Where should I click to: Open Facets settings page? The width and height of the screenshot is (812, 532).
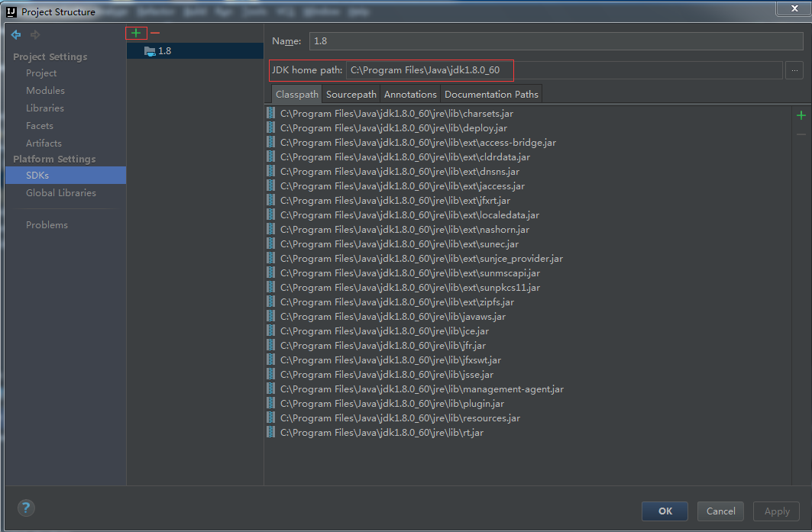click(40, 126)
